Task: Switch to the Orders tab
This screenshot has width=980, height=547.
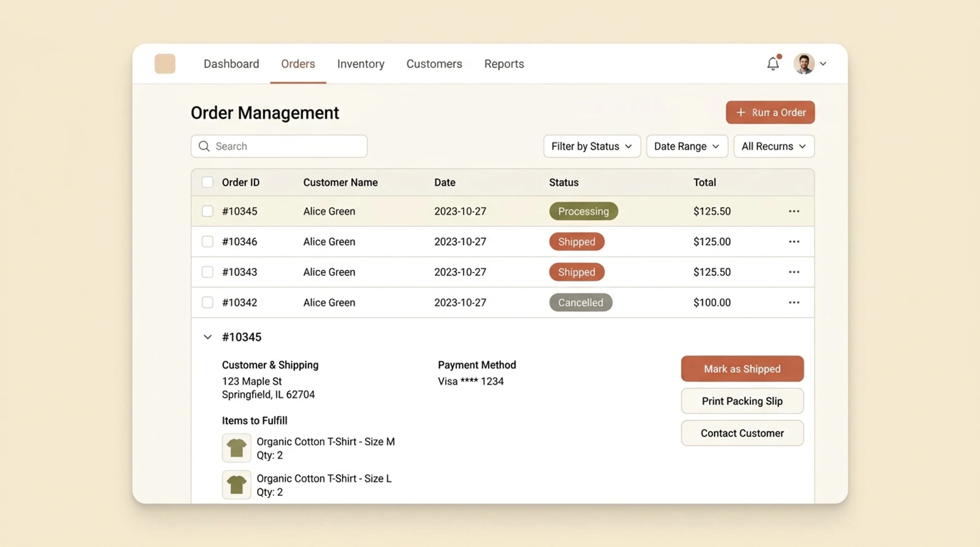Action: [298, 64]
